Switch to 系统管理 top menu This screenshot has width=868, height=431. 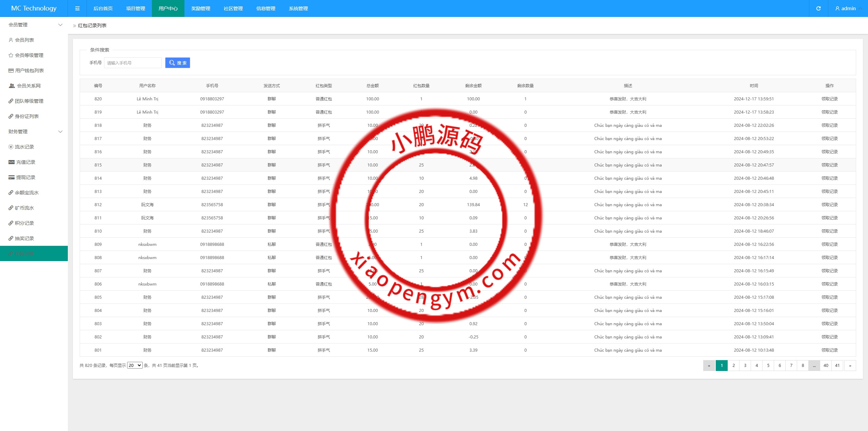click(298, 8)
